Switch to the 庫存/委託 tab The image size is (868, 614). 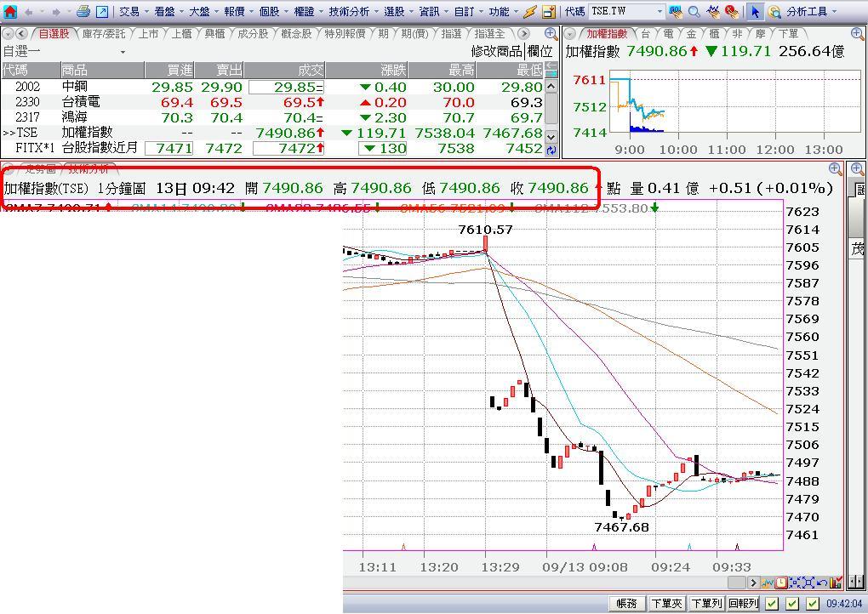104,34
